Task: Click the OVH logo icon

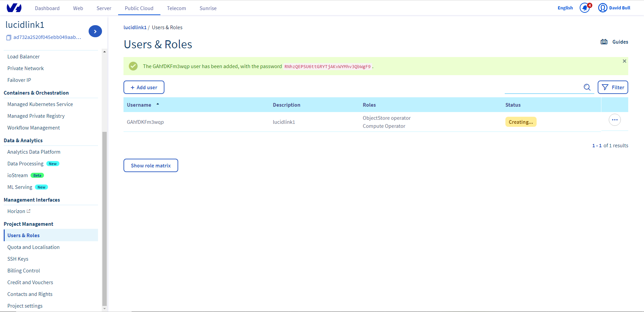Action: coord(14,8)
